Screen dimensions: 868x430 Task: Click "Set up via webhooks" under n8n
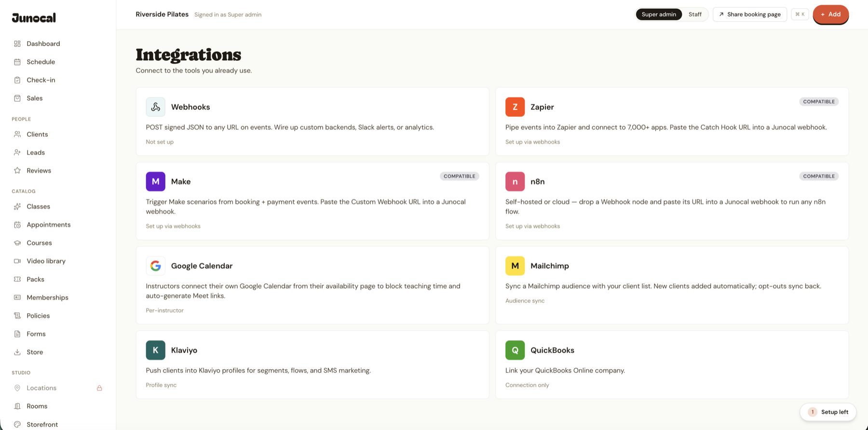(532, 226)
